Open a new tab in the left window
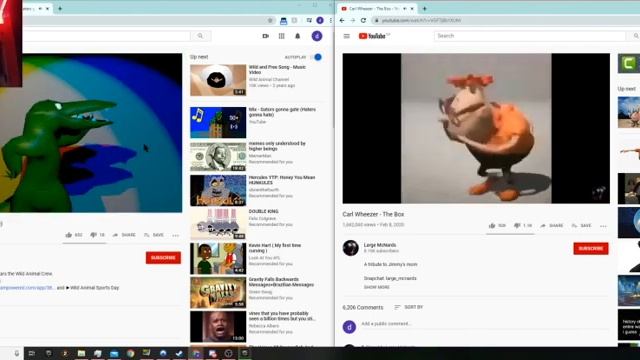 tap(60, 9)
